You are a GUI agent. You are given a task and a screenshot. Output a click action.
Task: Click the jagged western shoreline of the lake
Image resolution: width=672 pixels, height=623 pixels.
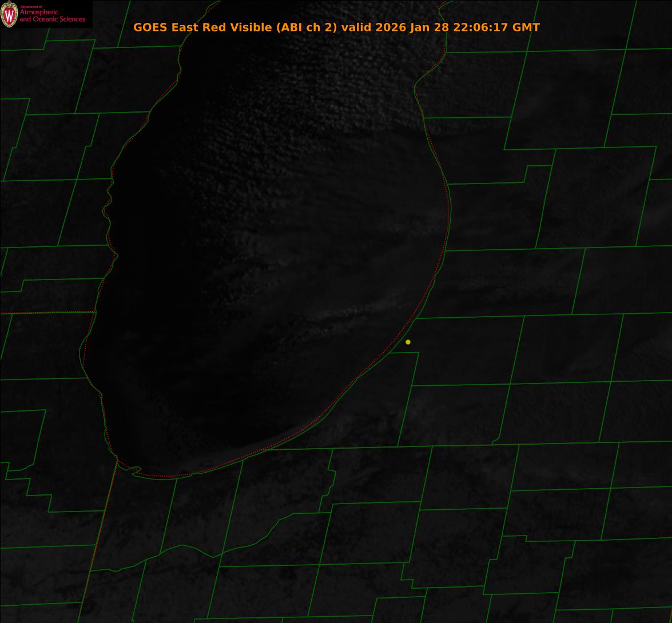(109, 211)
